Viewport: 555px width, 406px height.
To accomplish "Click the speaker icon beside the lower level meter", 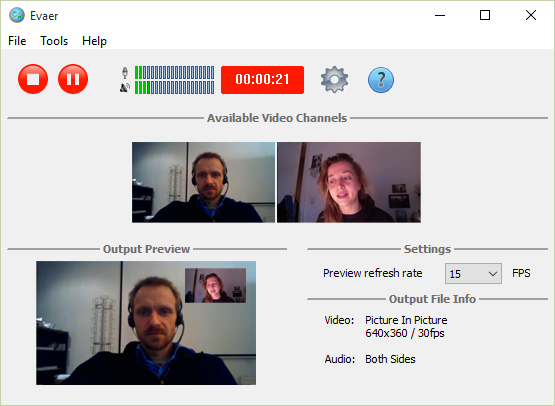I will click(125, 87).
